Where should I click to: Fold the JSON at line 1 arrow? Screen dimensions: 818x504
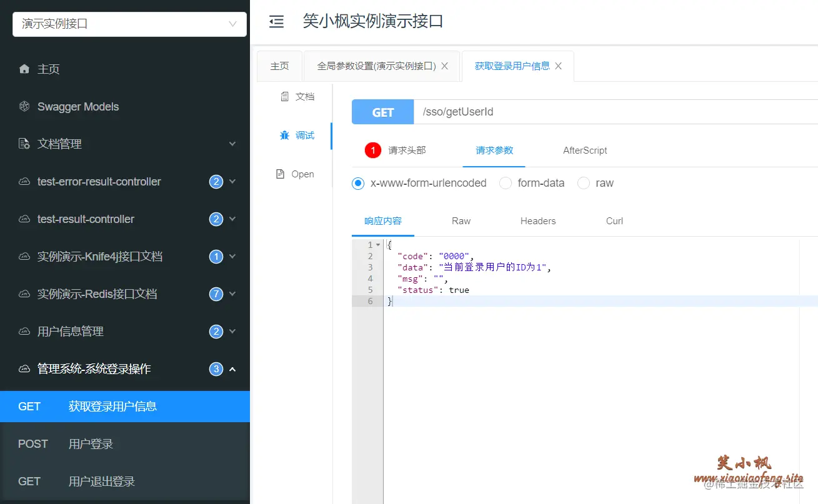[x=378, y=245]
